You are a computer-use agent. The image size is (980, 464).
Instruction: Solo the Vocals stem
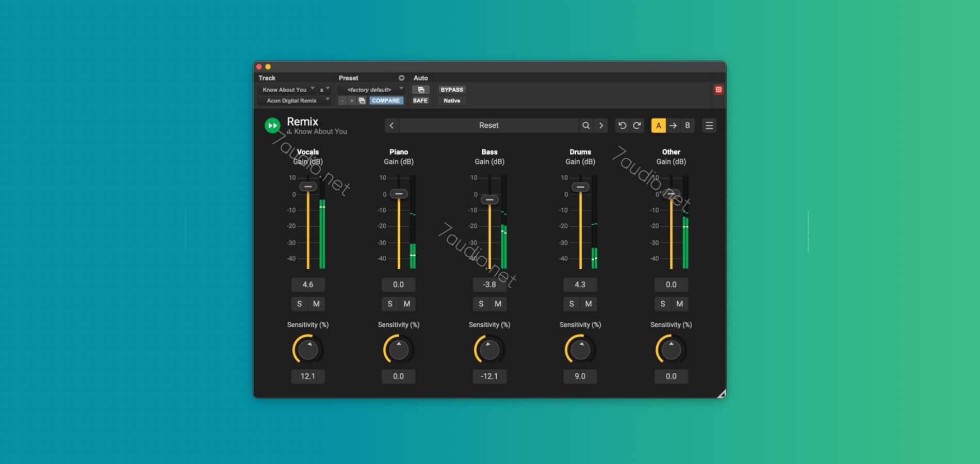point(299,304)
